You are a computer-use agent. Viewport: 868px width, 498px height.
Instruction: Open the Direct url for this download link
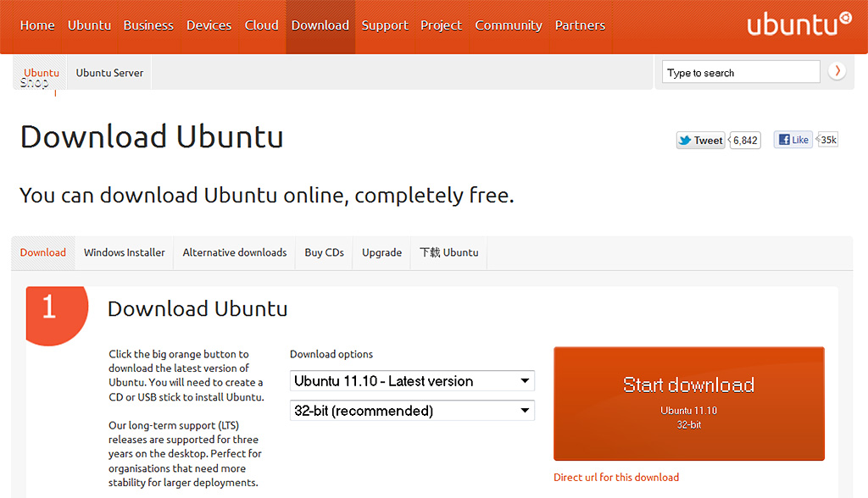pyautogui.click(x=616, y=477)
